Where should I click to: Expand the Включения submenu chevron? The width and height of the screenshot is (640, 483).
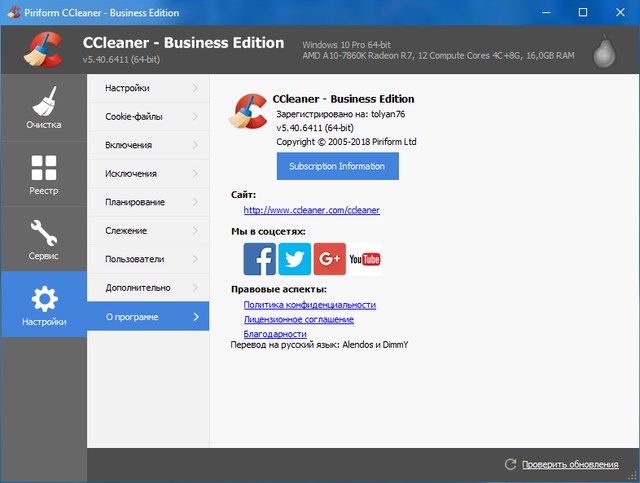194,145
